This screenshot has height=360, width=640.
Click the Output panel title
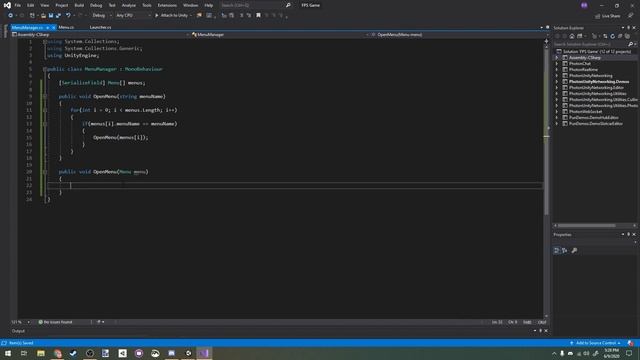click(18, 331)
